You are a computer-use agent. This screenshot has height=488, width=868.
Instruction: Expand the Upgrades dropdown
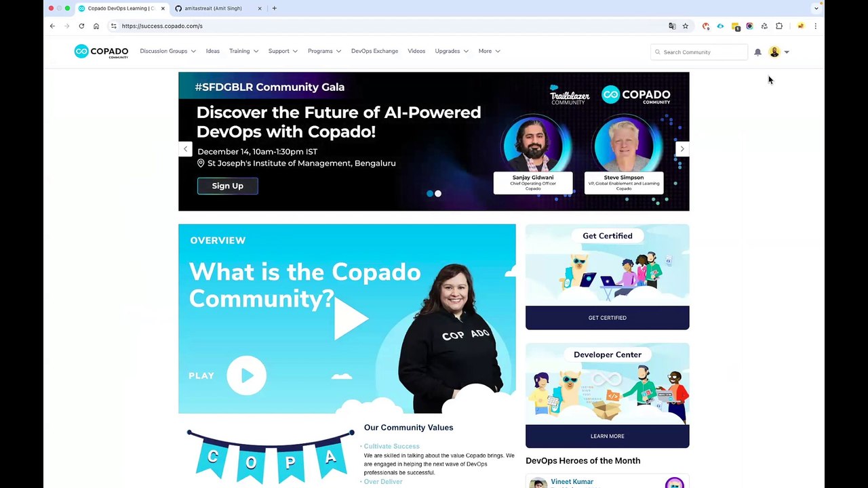tap(452, 51)
